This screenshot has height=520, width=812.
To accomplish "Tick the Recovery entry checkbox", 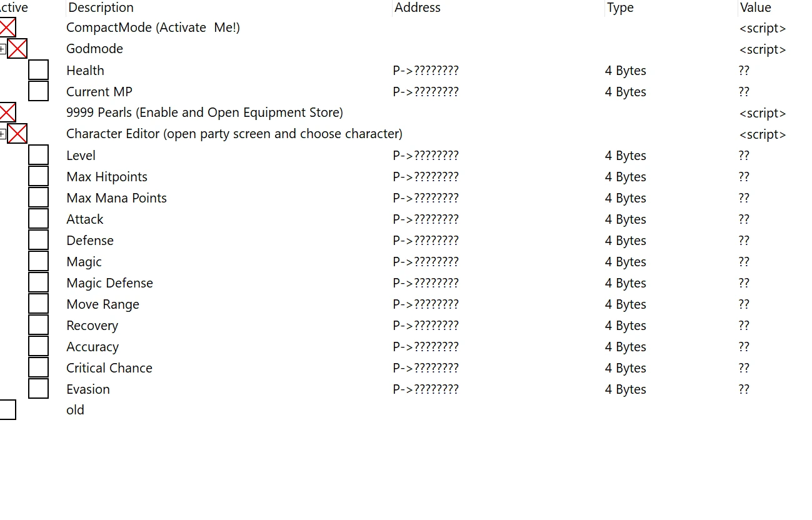I will click(x=38, y=325).
